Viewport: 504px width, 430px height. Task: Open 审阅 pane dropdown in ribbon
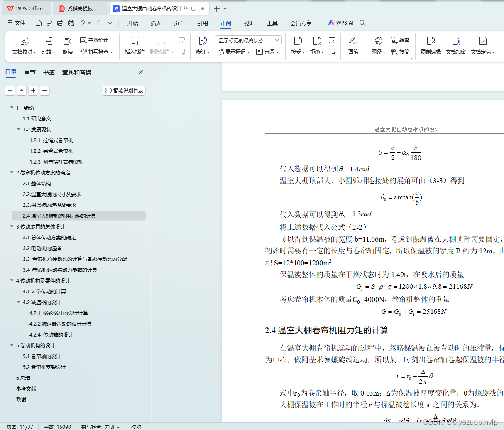[268, 52]
